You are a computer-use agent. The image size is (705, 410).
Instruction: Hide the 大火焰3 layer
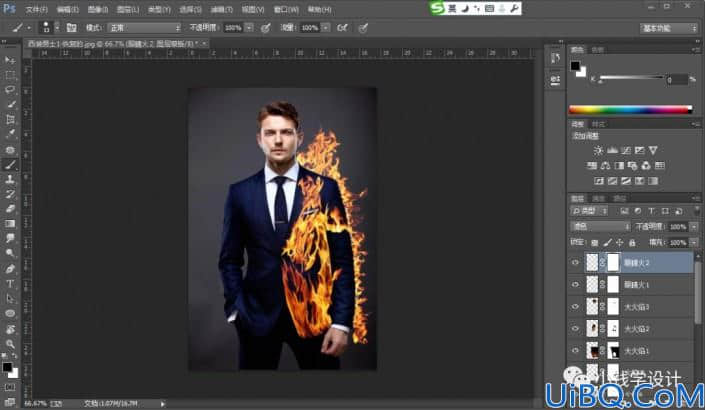[x=575, y=307]
